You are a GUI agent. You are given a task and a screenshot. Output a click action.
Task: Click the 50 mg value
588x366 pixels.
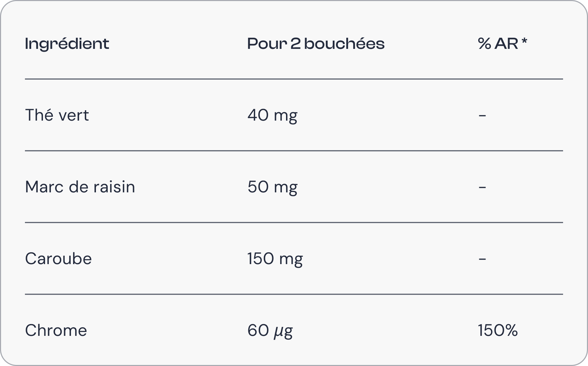click(x=272, y=187)
